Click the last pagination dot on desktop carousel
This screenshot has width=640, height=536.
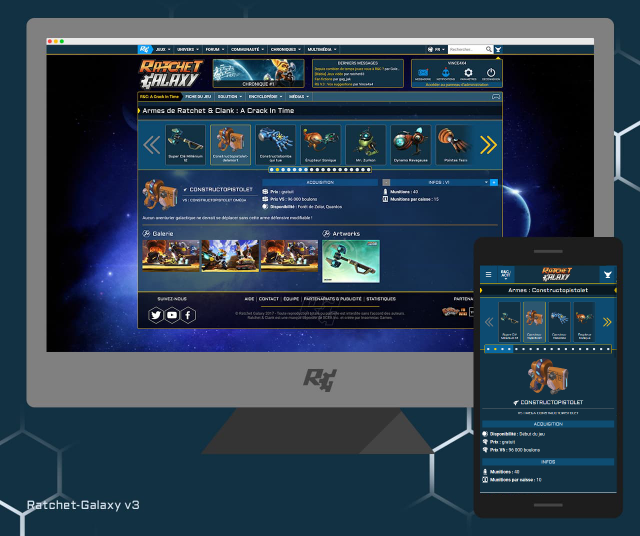pos(369,169)
